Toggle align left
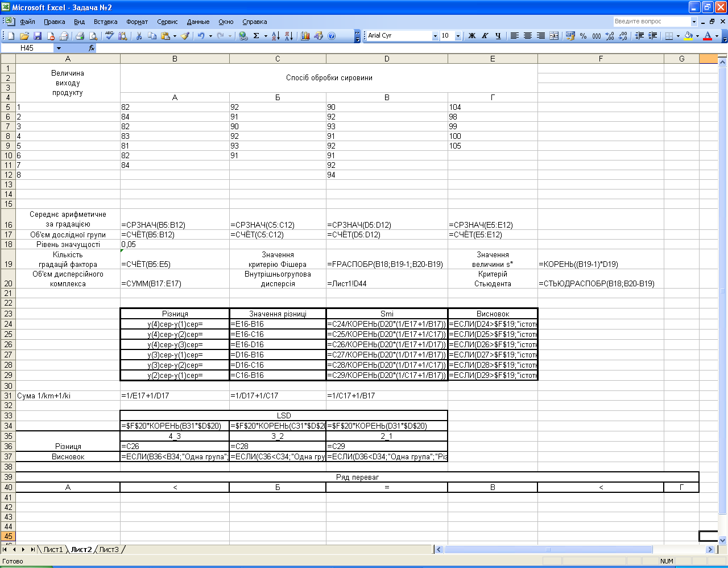Viewport: 728px width, 568px height. pos(514,36)
